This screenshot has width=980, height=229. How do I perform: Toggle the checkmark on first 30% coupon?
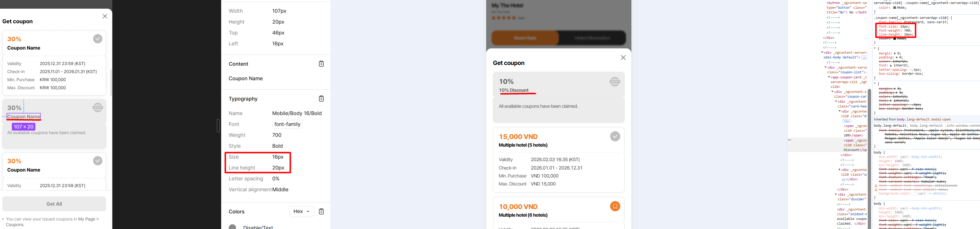click(x=98, y=39)
